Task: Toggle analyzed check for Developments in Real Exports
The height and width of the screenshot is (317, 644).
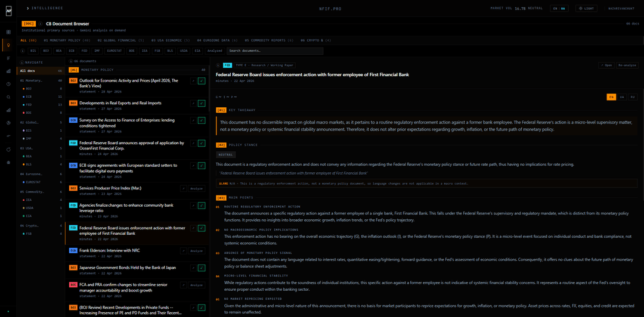Action: pos(202,103)
